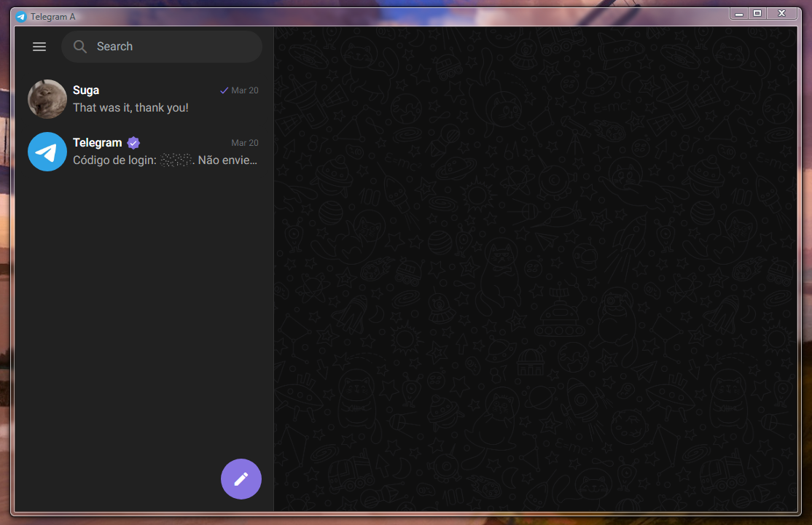Viewport: 812px width, 525px height.
Task: Open message 'Código de login' preview
Action: pyautogui.click(x=165, y=160)
